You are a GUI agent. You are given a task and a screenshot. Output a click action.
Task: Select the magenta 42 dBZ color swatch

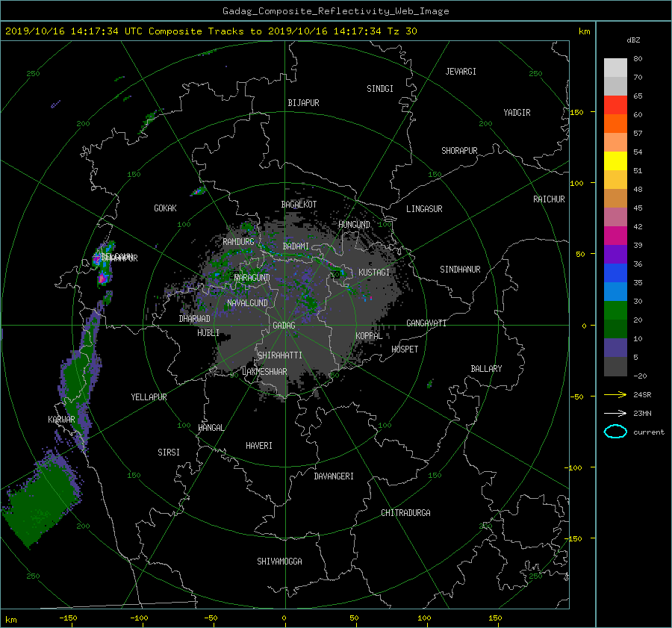click(615, 235)
